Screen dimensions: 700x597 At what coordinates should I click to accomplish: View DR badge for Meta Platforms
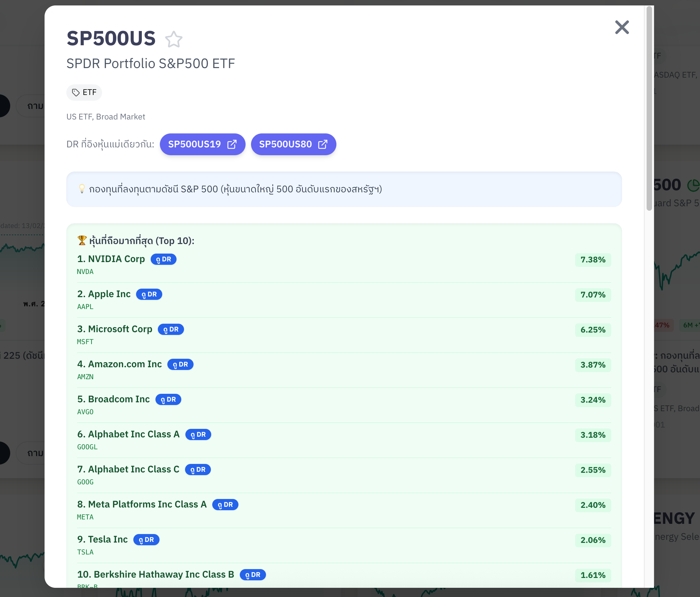225,505
